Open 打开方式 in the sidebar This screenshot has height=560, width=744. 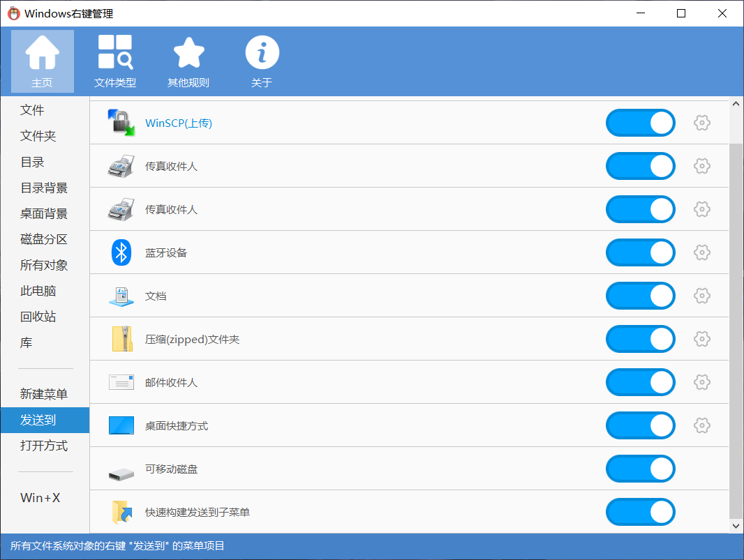(x=45, y=446)
